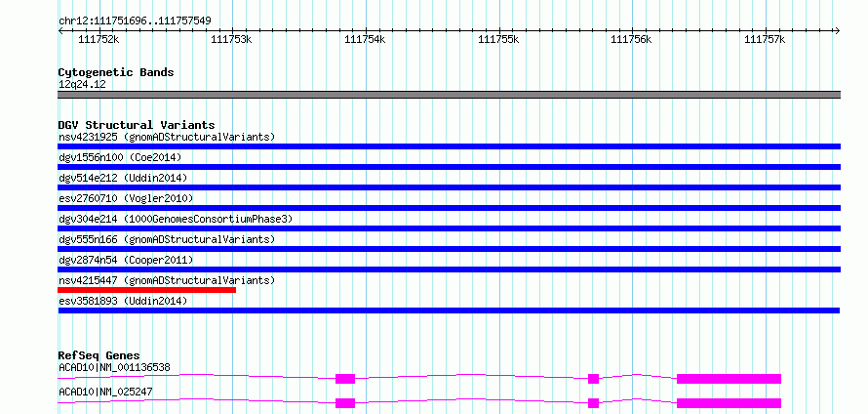Click the DGV Structural Variants track title

[x=137, y=125]
